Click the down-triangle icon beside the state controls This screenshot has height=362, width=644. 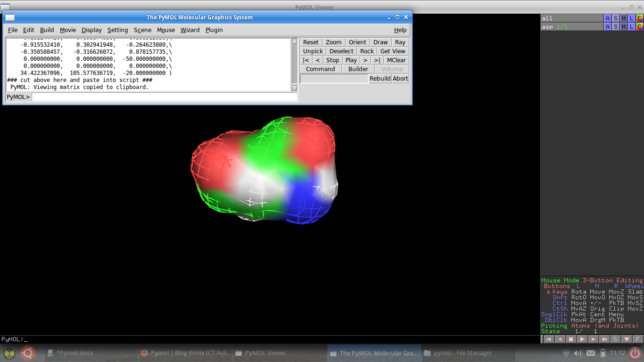click(627, 338)
